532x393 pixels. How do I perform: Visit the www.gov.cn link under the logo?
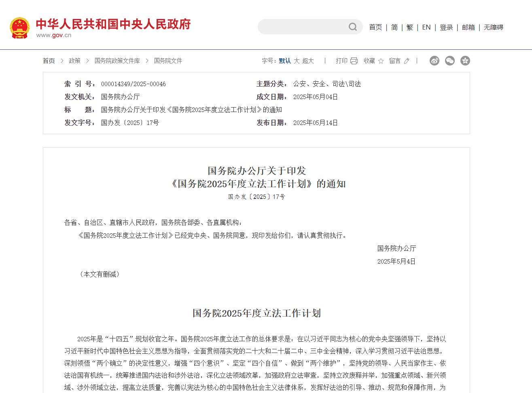tap(54, 35)
